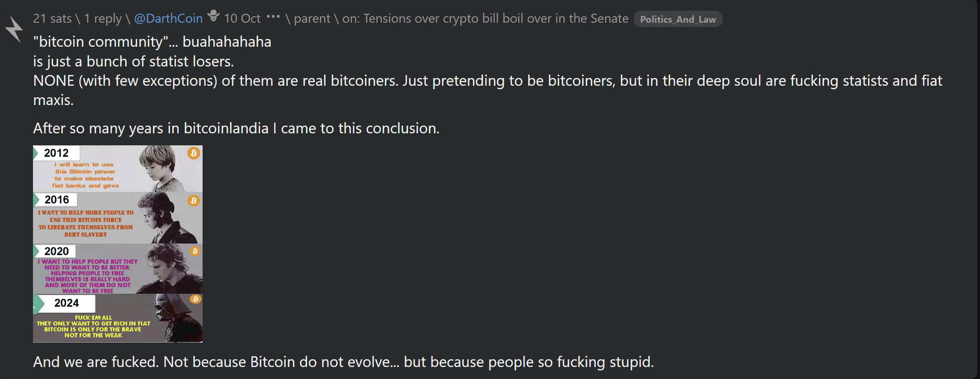Click the Bitcoin logo in the 2016 panel
The image size is (980, 379).
[194, 201]
